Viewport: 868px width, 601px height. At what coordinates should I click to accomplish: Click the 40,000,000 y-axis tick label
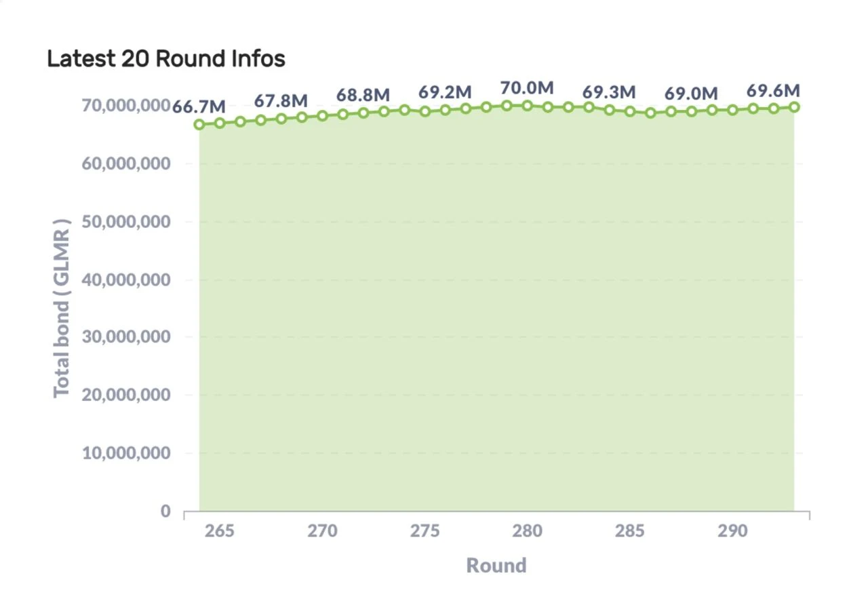pyautogui.click(x=125, y=279)
